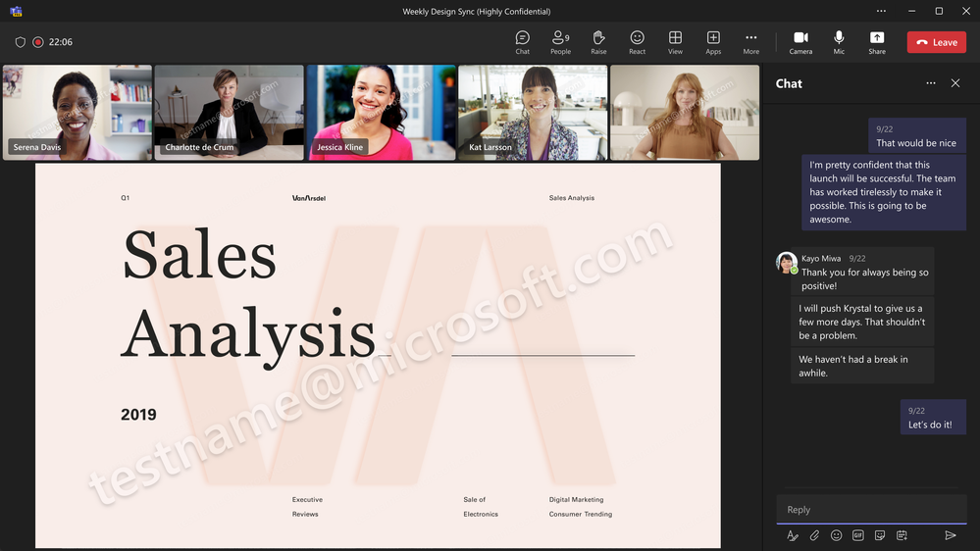
Task: Open the GIF picker in chat
Action: [x=858, y=535]
